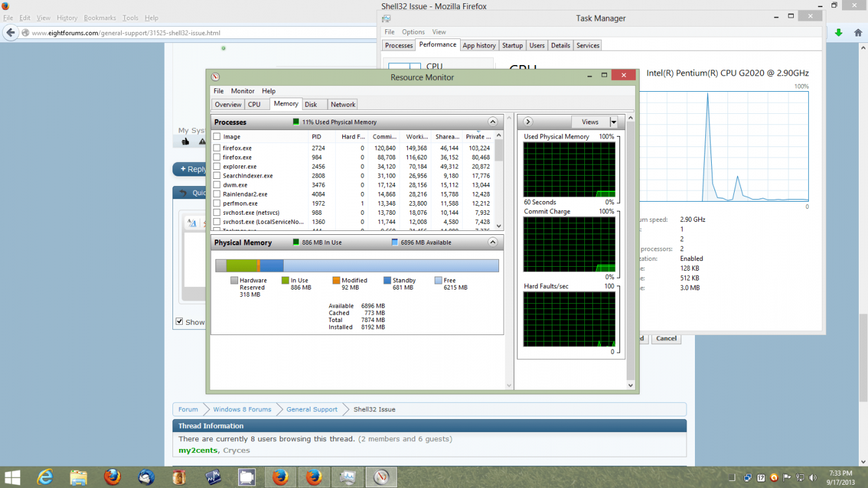Image resolution: width=868 pixels, height=488 pixels.
Task: Click down arrow of process list scrollbar
Action: pyautogui.click(x=499, y=226)
